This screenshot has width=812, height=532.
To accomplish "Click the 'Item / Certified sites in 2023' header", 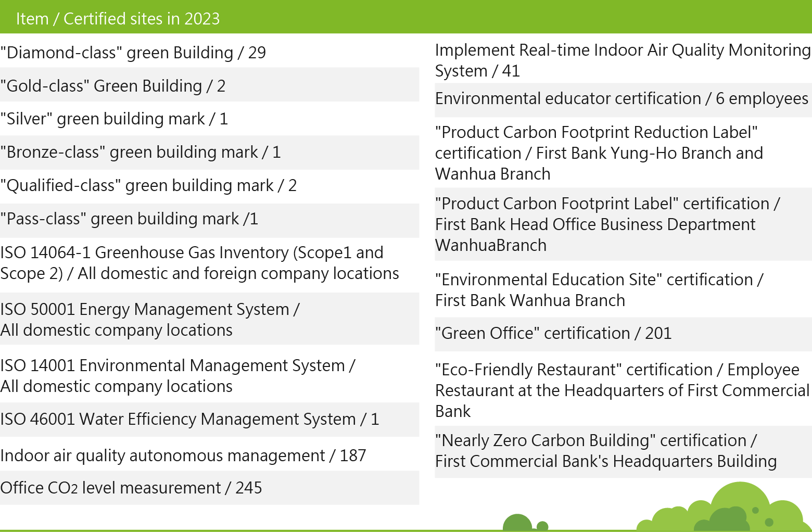I will 118,19.
